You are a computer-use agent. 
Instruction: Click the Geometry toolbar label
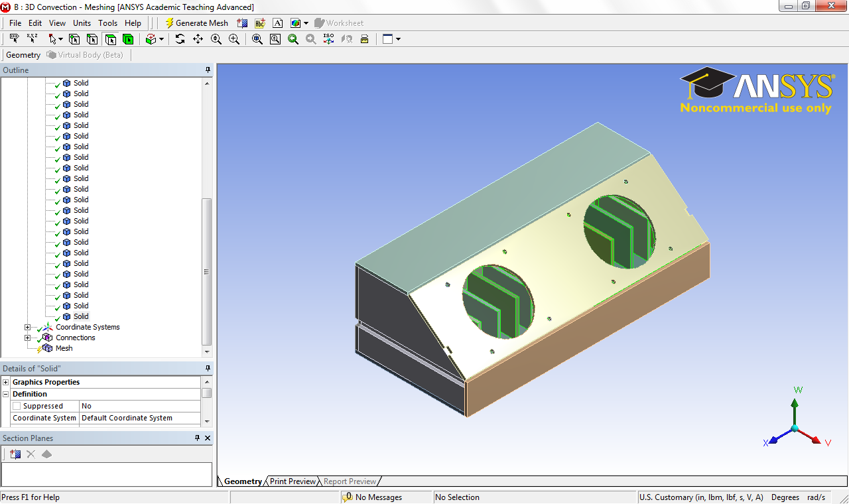[x=23, y=55]
